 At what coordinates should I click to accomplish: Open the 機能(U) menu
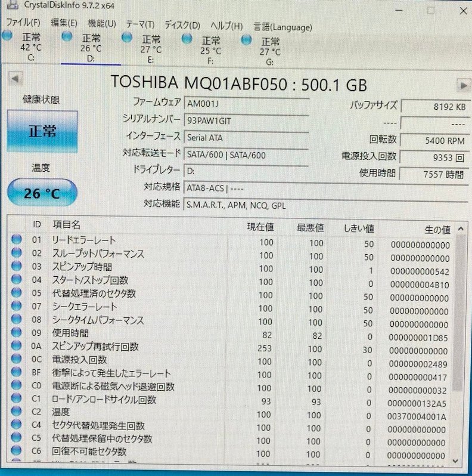[102, 23]
